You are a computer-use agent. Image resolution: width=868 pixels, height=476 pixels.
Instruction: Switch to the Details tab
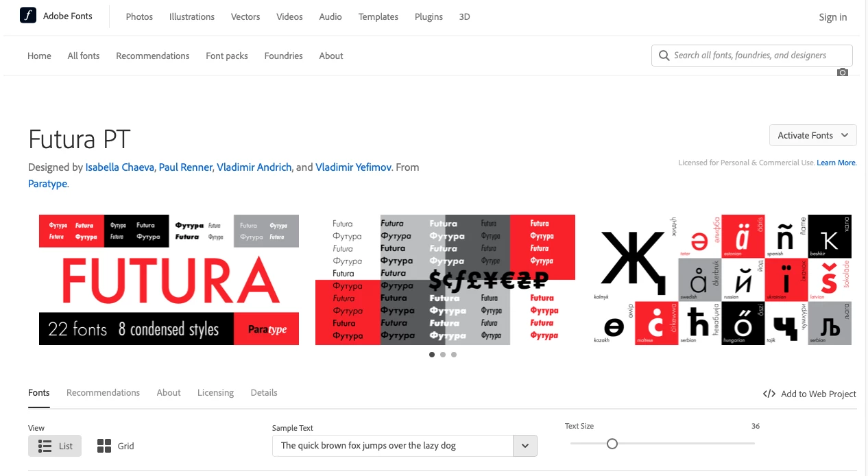click(264, 393)
